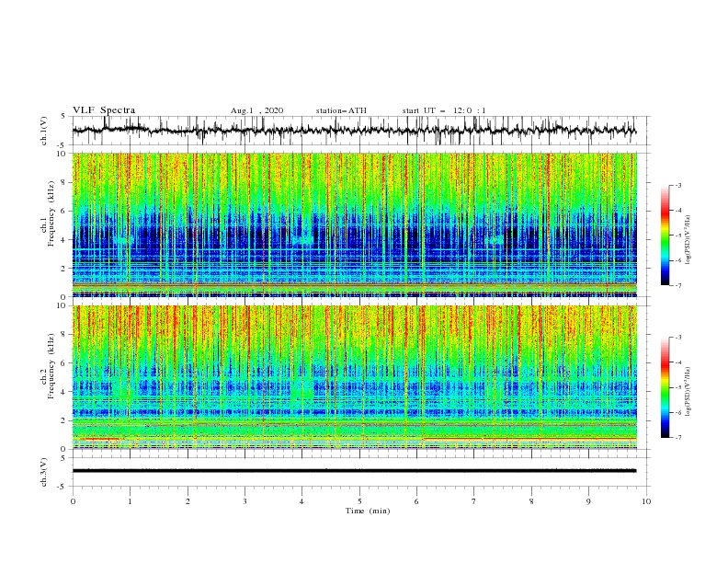Click the "4" tick on the Time axis

click(x=302, y=501)
